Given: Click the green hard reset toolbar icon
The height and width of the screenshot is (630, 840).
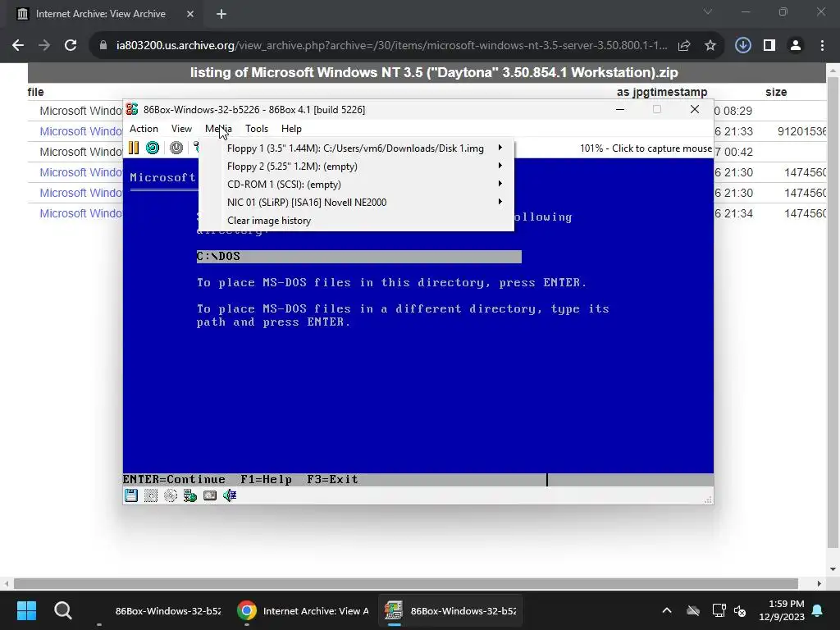Looking at the screenshot, I should pos(153,148).
